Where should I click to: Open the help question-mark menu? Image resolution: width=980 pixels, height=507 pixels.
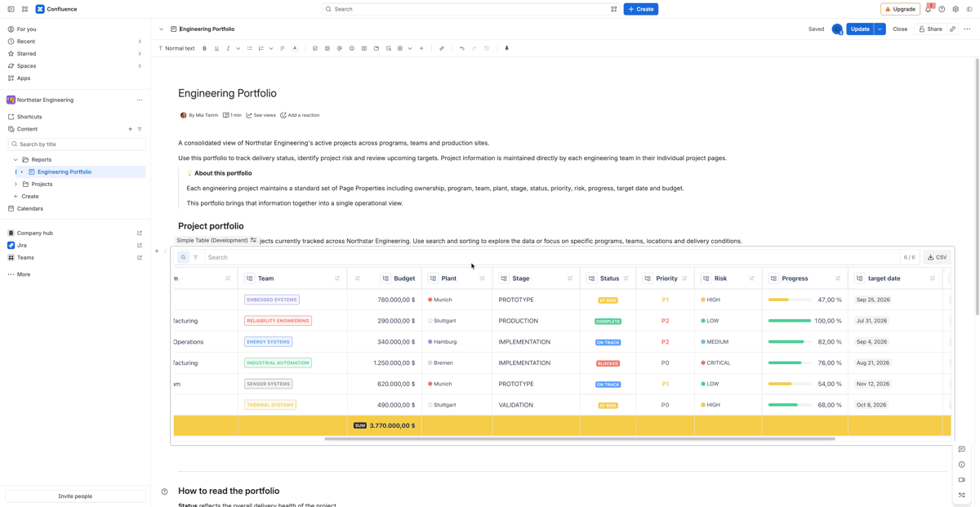(x=942, y=9)
